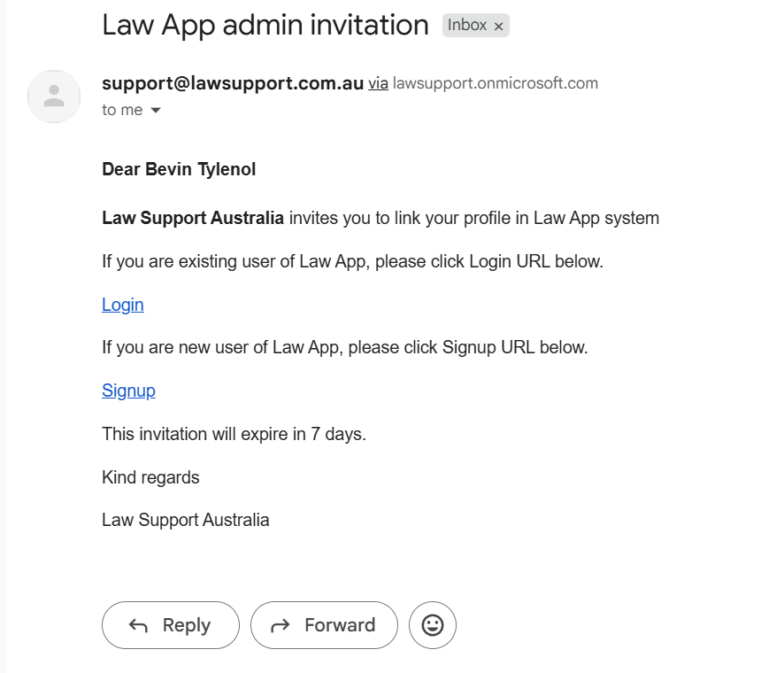Click the "Law Support Australia" signature line
784x673 pixels.
coord(185,520)
